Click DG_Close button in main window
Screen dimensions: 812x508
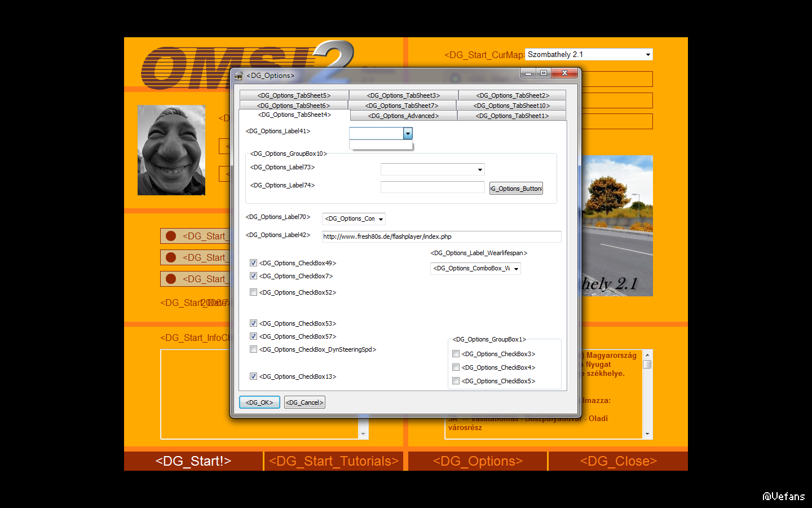click(619, 461)
